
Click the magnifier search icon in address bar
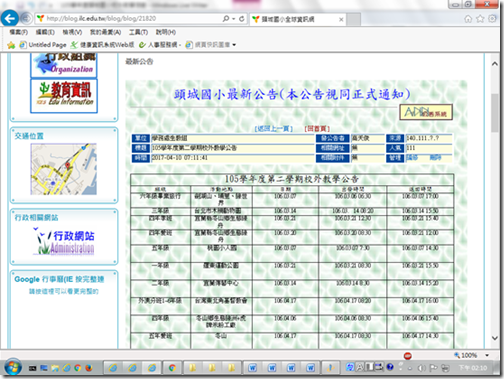coord(226,19)
